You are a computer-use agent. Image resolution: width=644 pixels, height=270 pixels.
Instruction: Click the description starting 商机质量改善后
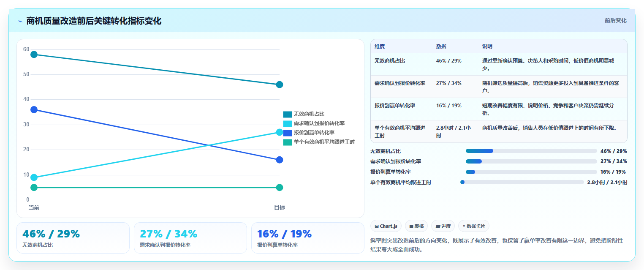[x=550, y=128]
